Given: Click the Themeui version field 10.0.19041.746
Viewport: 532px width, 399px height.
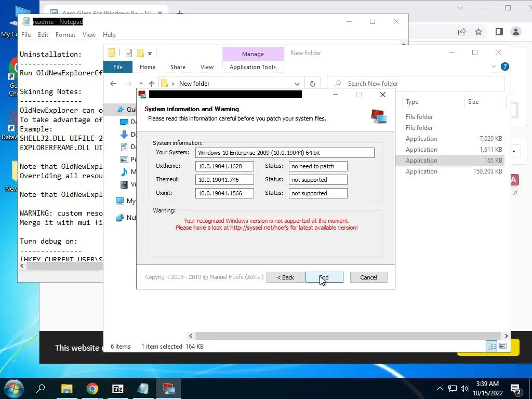Looking at the screenshot, I should (224, 180).
